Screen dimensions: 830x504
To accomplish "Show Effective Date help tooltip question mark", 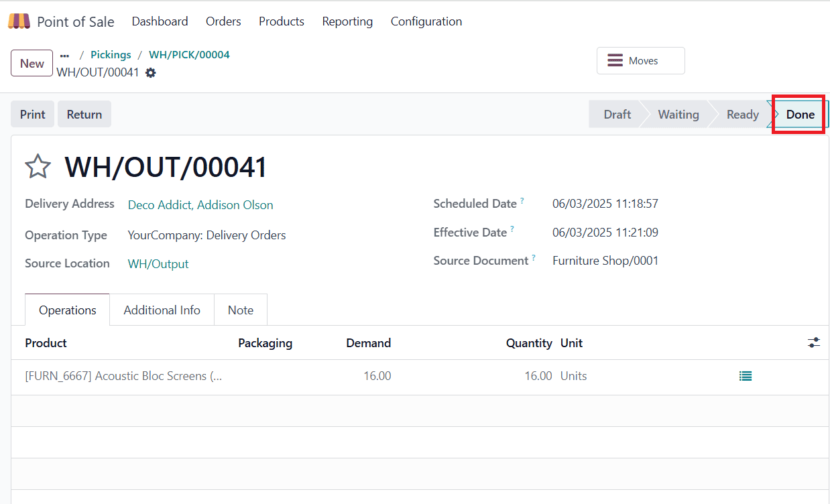I will 512,230.
